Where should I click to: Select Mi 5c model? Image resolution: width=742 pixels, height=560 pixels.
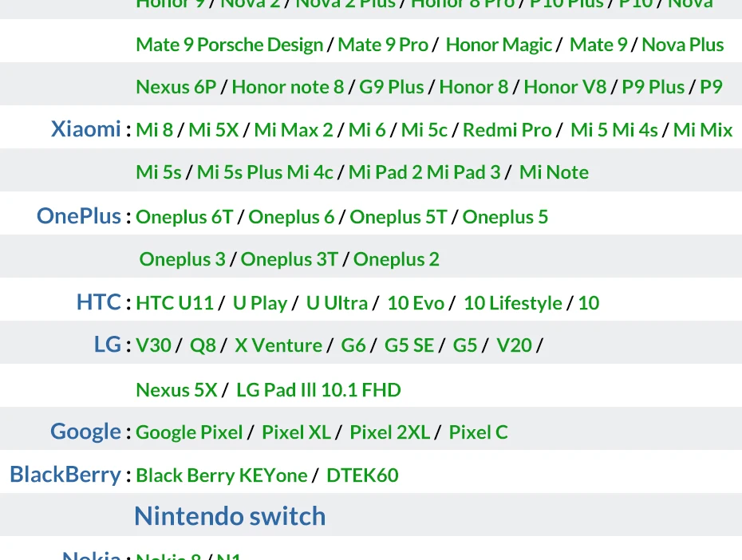[x=424, y=129]
